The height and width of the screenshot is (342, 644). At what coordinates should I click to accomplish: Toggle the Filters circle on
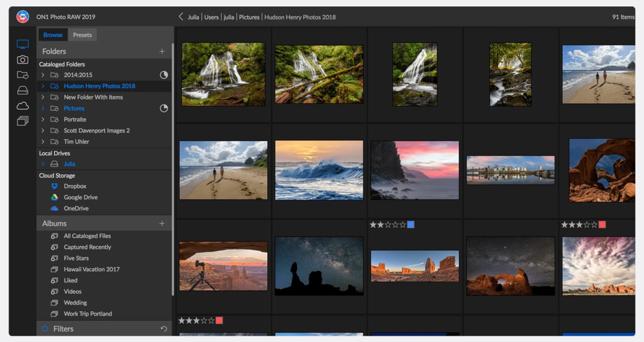(45, 329)
